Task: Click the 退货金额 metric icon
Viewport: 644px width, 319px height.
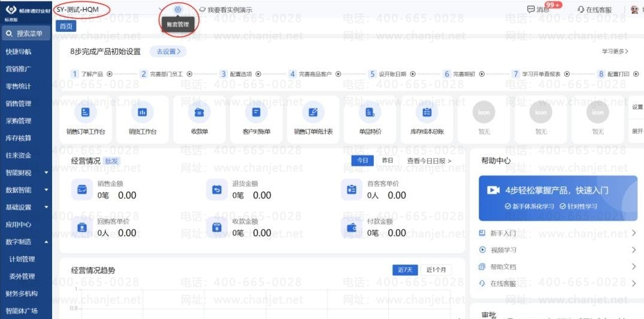Action: click(217, 189)
